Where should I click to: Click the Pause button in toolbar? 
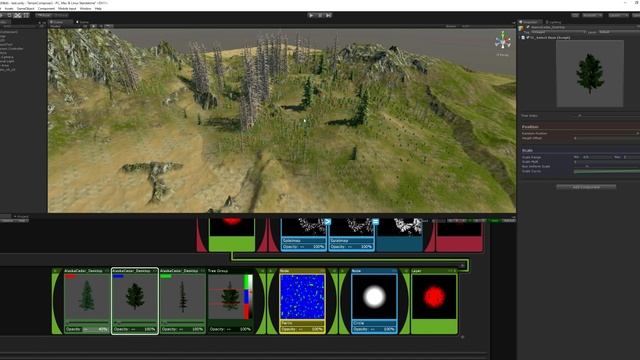click(x=320, y=15)
